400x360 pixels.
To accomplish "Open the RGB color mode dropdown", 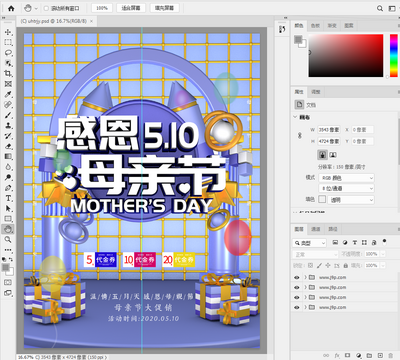I will coord(347,178).
